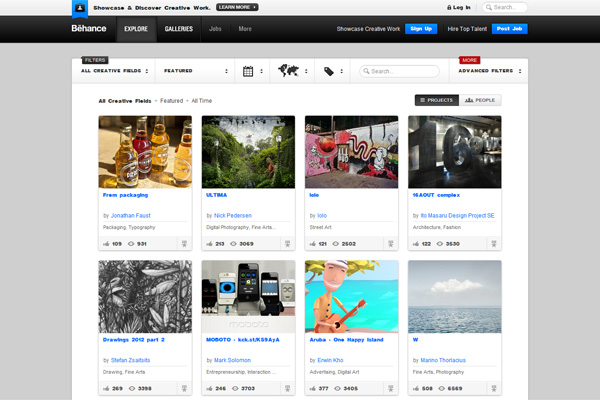
Task: Click the collection icon on Aruba card
Action: coord(391,388)
